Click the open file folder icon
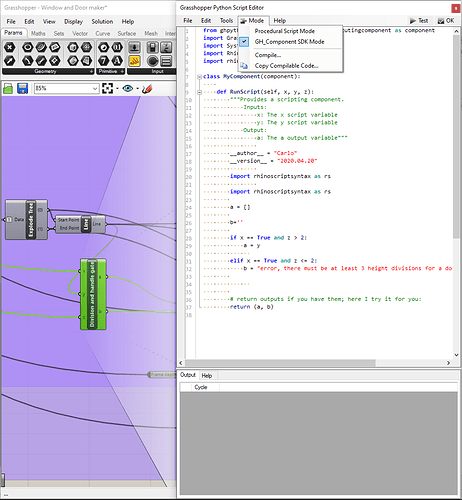462x500 pixels. click(8, 89)
